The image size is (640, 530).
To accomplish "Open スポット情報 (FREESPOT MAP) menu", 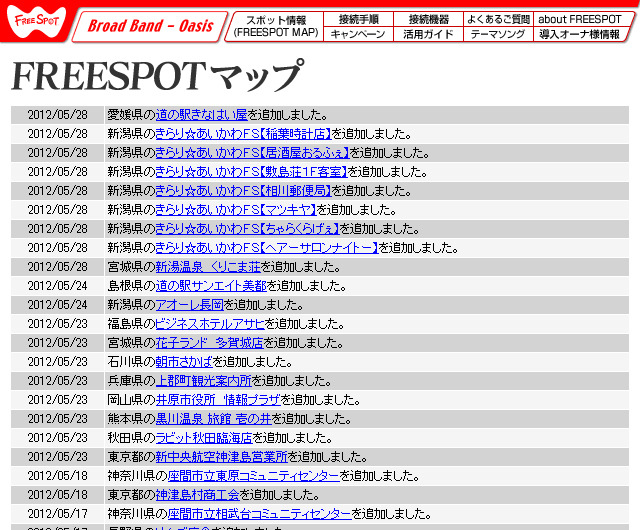I will 276,27.
